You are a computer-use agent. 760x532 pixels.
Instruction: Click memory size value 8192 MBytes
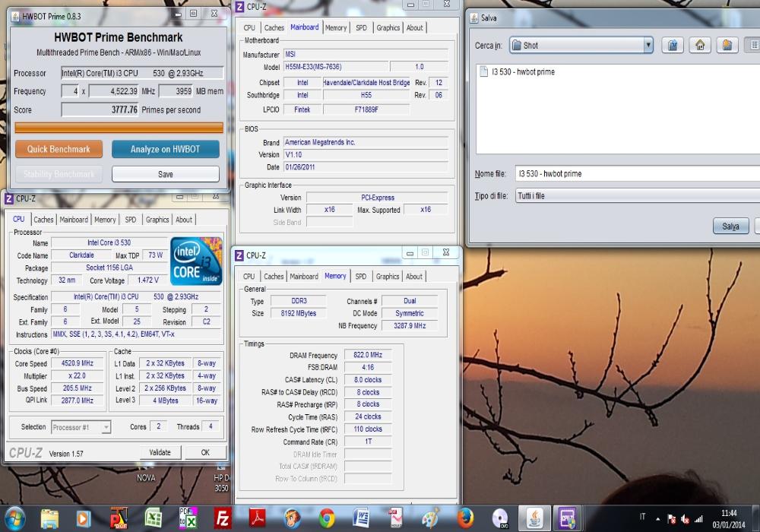[299, 313]
